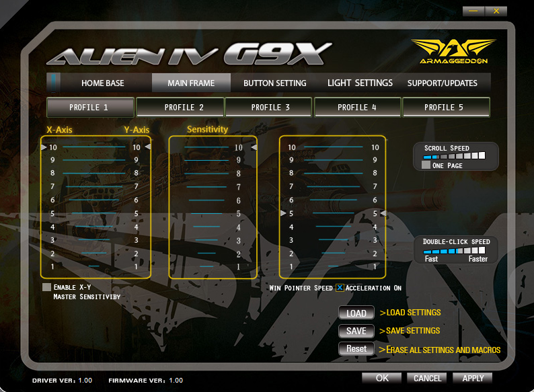Set Y-Axis sensitivity to level 8
The width and height of the screenshot is (534, 392).
pos(137,173)
